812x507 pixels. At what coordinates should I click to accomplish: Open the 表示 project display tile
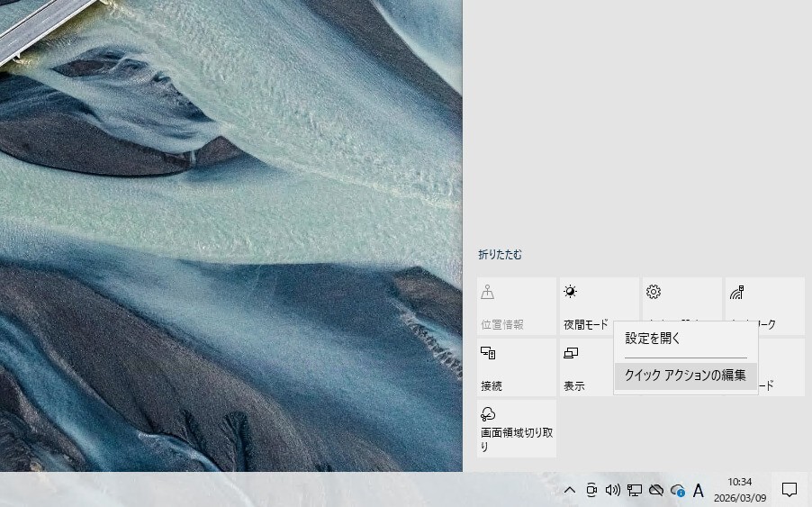click(586, 367)
